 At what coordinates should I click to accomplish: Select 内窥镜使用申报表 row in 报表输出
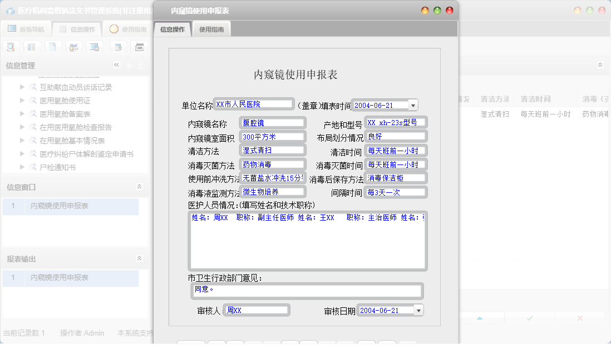pyautogui.click(x=71, y=277)
